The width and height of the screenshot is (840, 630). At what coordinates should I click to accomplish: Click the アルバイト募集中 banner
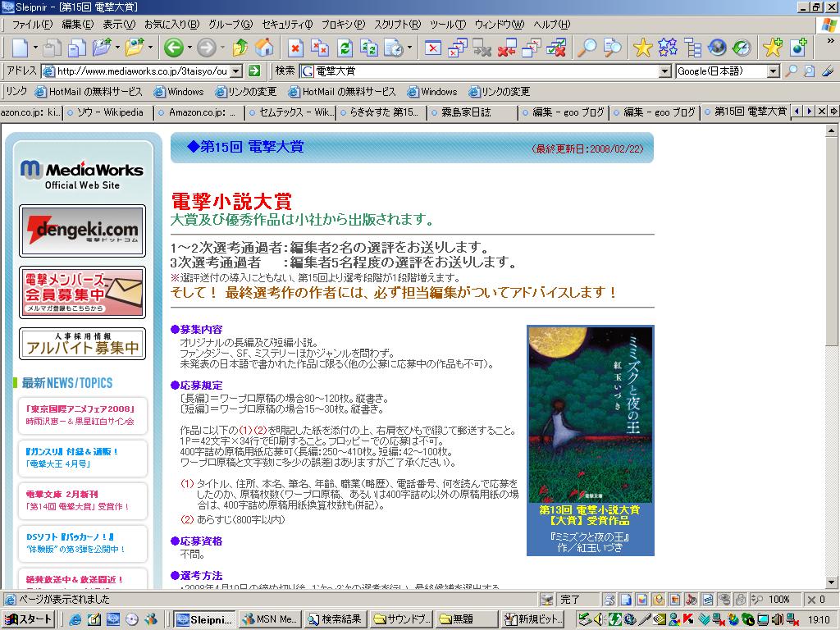(x=82, y=344)
